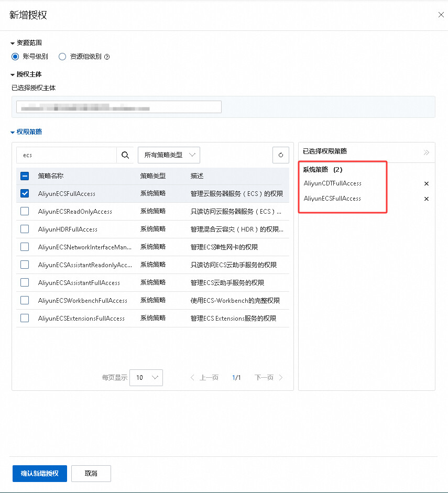Click the search magnifier icon

[x=125, y=155]
